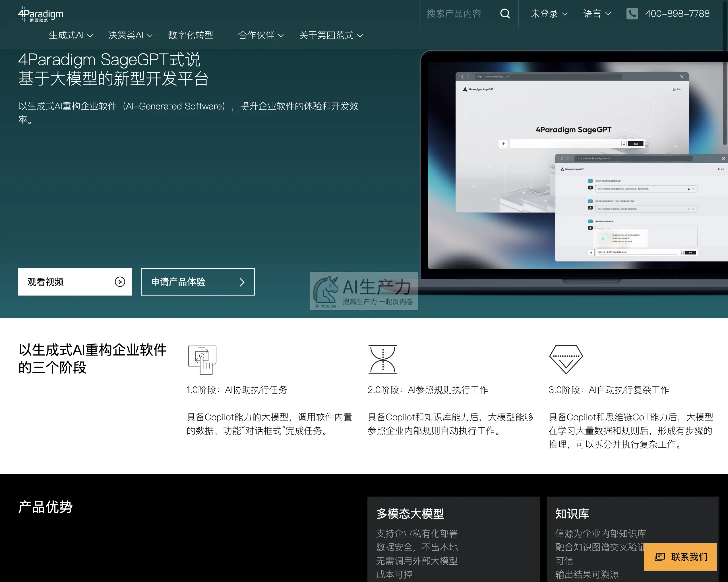
Task: Expand the 生成式AI menu
Action: pos(71,35)
